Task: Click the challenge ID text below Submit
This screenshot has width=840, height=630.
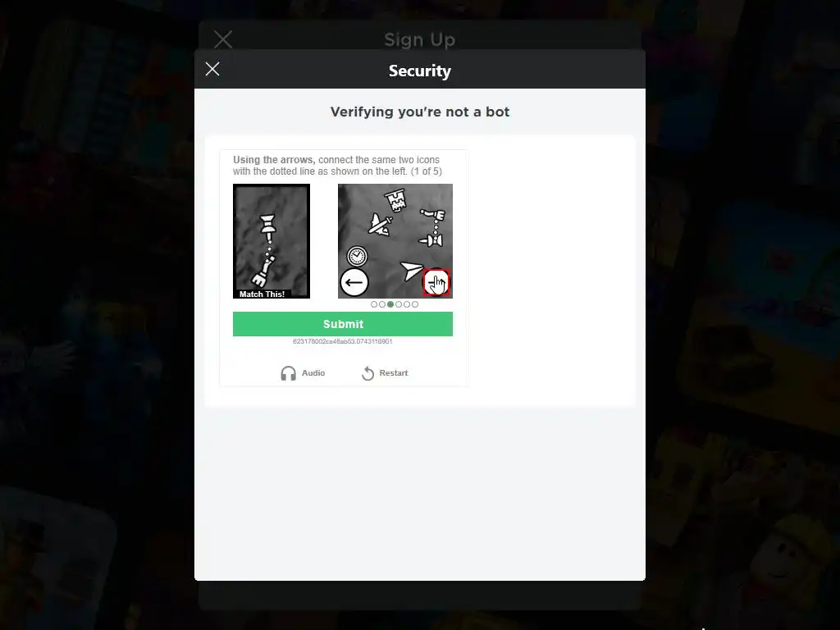Action: (x=343, y=341)
